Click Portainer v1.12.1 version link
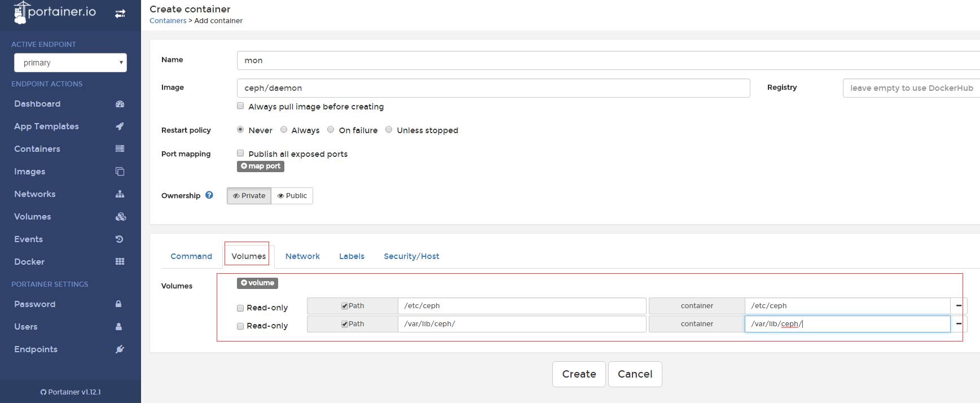 coord(74,392)
